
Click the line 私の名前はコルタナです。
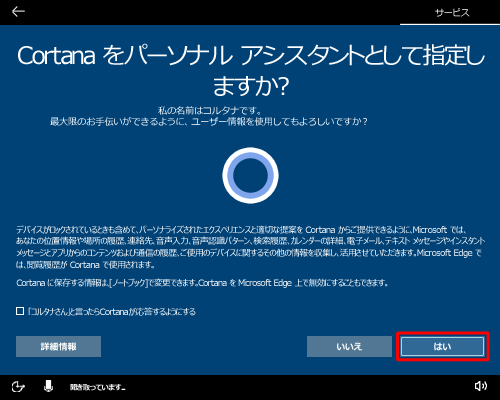pyautogui.click(x=210, y=110)
